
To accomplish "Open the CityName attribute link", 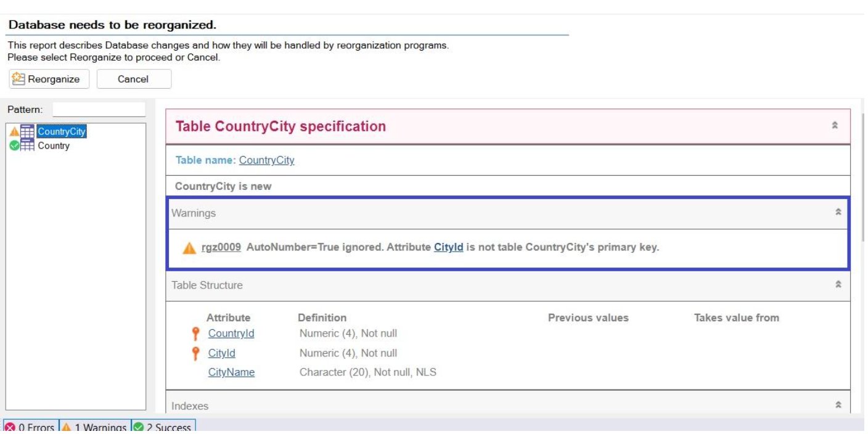I will pos(231,372).
